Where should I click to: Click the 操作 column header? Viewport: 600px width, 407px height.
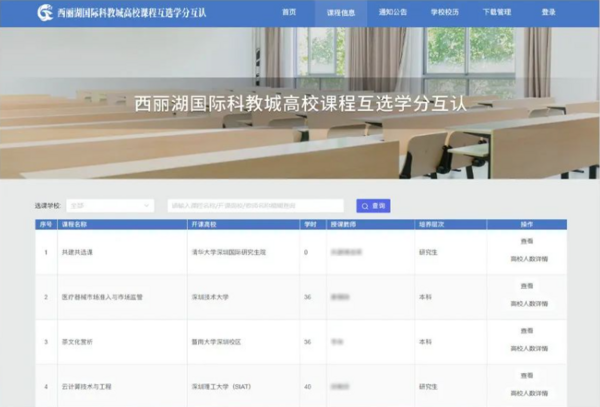(527, 225)
